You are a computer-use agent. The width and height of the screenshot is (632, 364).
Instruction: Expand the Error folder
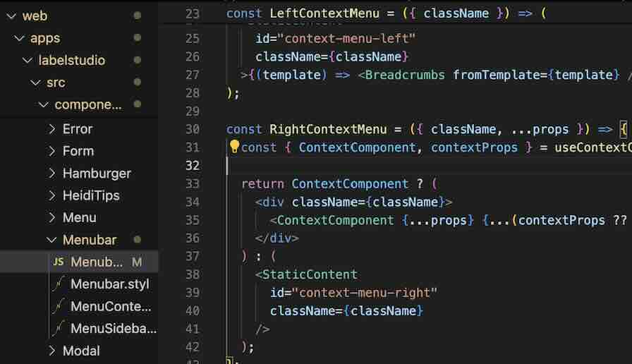(x=51, y=129)
